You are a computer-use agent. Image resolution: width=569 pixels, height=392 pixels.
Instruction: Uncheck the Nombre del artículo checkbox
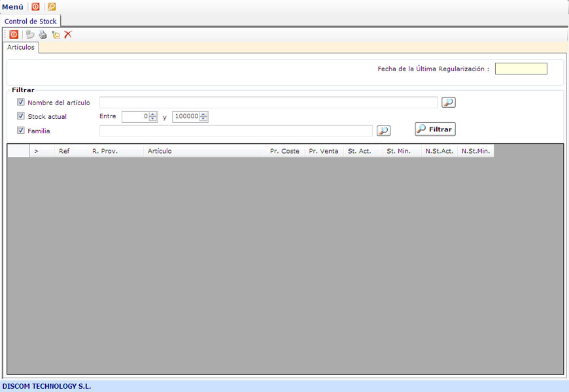(21, 103)
